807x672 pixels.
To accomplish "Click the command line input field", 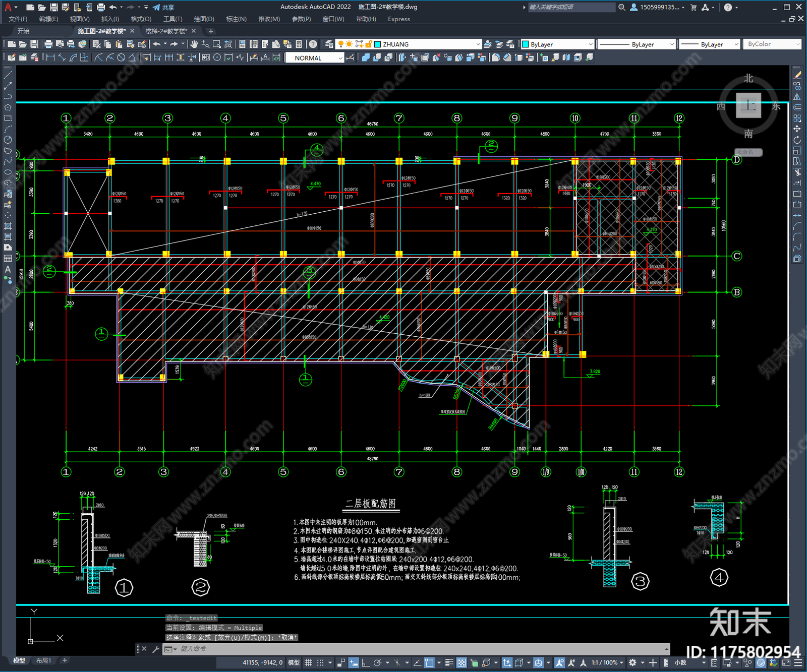I will pyautogui.click(x=416, y=649).
